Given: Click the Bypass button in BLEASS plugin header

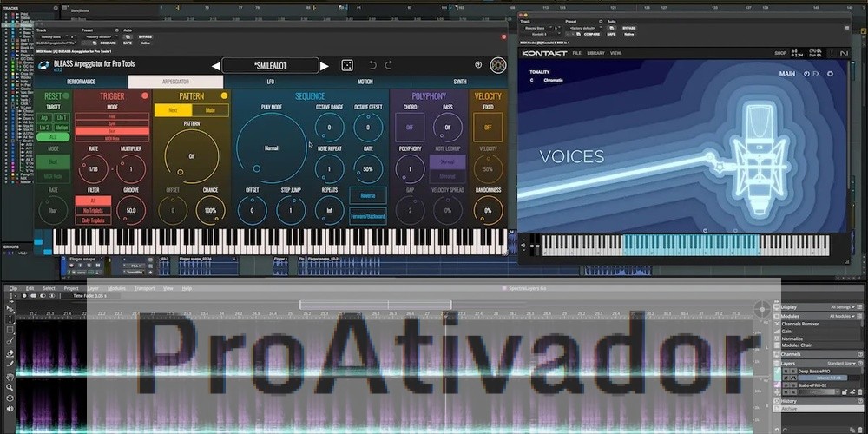Looking at the screenshot, I should click(x=145, y=36).
